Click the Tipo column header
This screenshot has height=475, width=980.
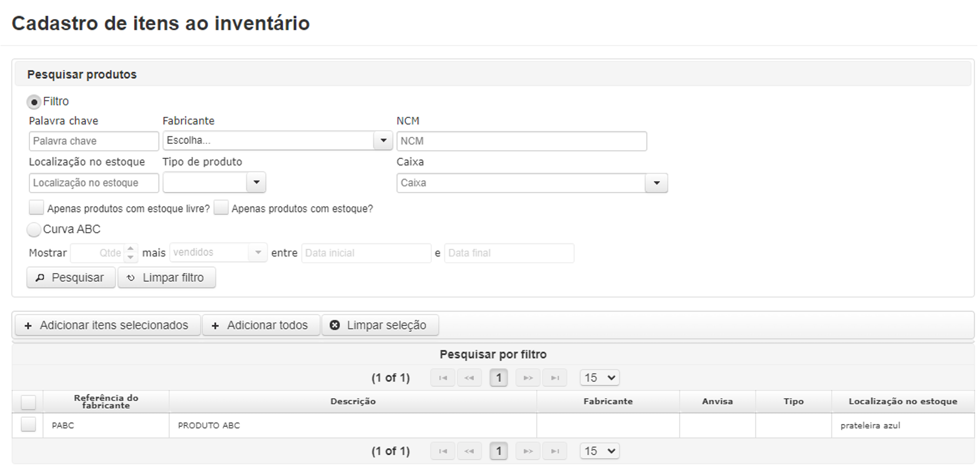pos(793,402)
